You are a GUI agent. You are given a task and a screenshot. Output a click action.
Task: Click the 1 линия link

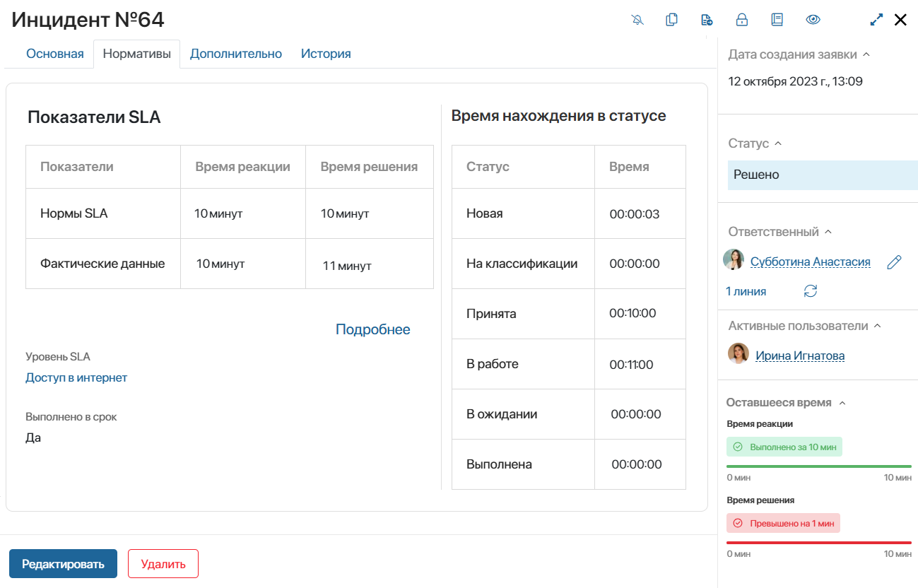(746, 291)
